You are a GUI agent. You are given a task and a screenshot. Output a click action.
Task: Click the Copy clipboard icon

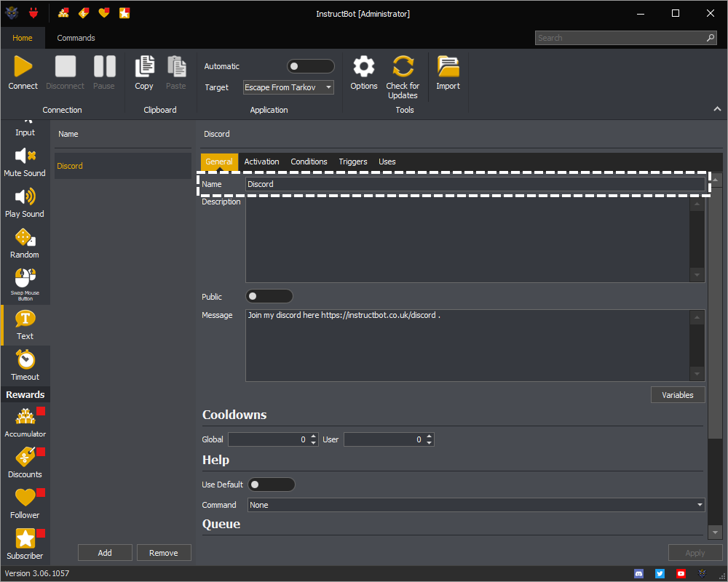[x=144, y=67]
